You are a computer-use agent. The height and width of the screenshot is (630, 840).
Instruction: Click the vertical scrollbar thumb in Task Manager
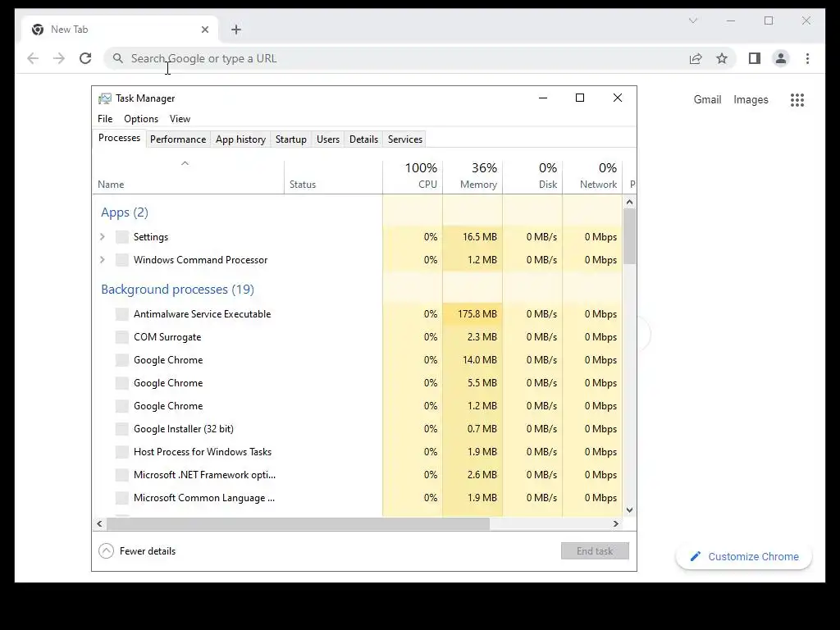(629, 235)
